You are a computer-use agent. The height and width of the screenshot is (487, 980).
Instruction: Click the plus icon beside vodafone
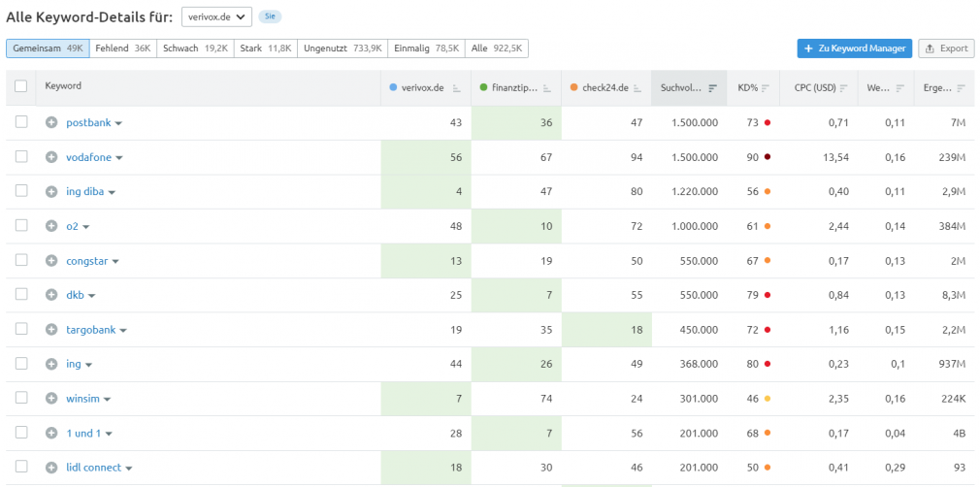point(51,157)
